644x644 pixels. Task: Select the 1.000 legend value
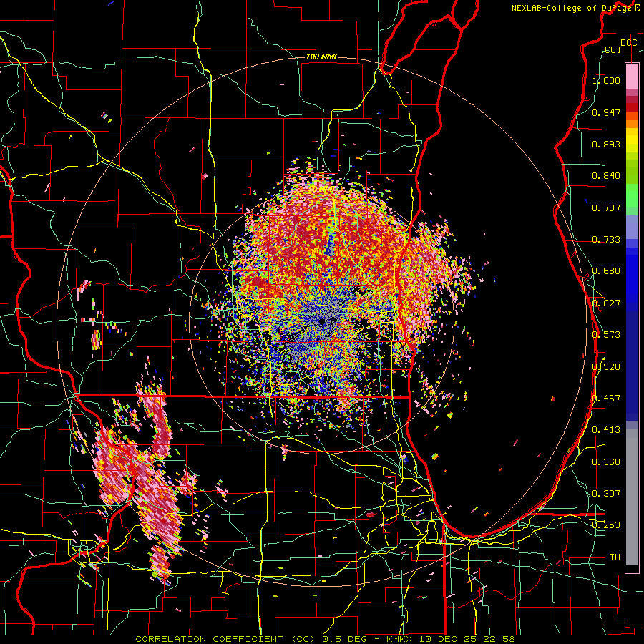[606, 80]
